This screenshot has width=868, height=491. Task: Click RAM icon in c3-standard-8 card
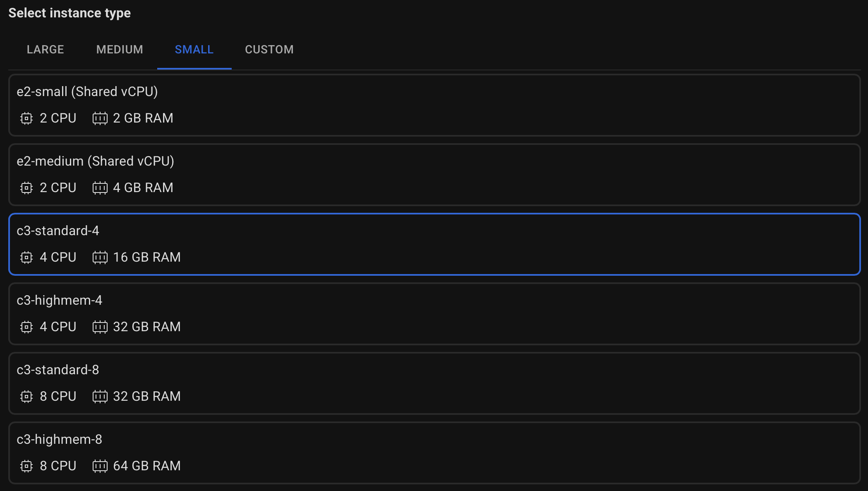(x=100, y=397)
